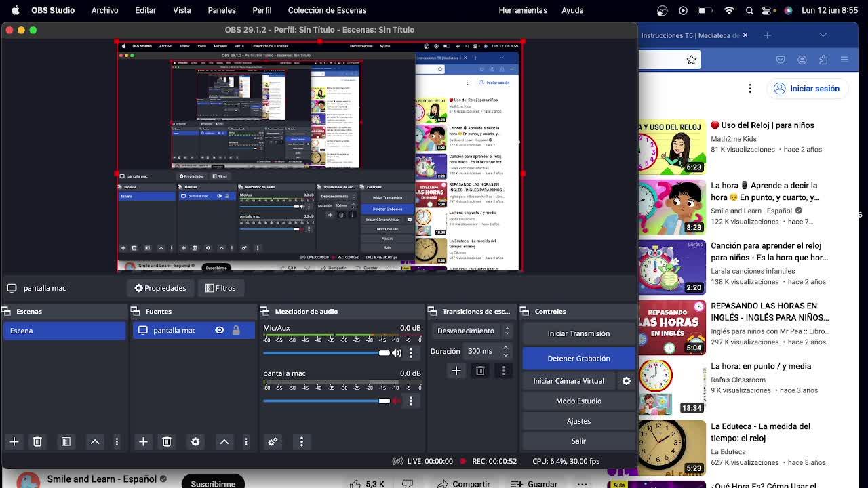Screen dimensions: 868x488
Task: Remove scene transition with trash icon
Action: pos(480,371)
